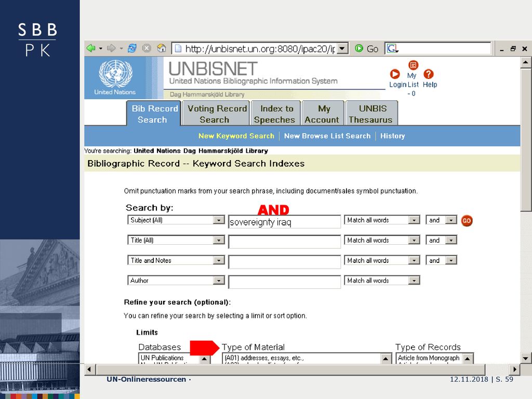
Task: Click the vertical scrollbar down arrow
Action: click(526, 358)
